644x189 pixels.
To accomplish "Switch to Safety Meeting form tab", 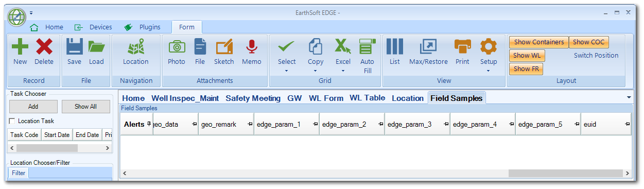I will tap(253, 98).
